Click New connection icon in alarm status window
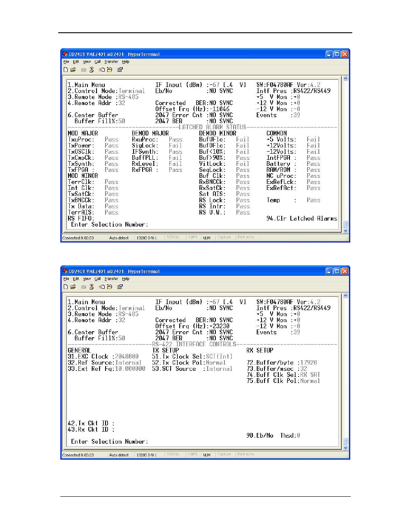The width and height of the screenshot is (411, 532). tap(65, 69)
